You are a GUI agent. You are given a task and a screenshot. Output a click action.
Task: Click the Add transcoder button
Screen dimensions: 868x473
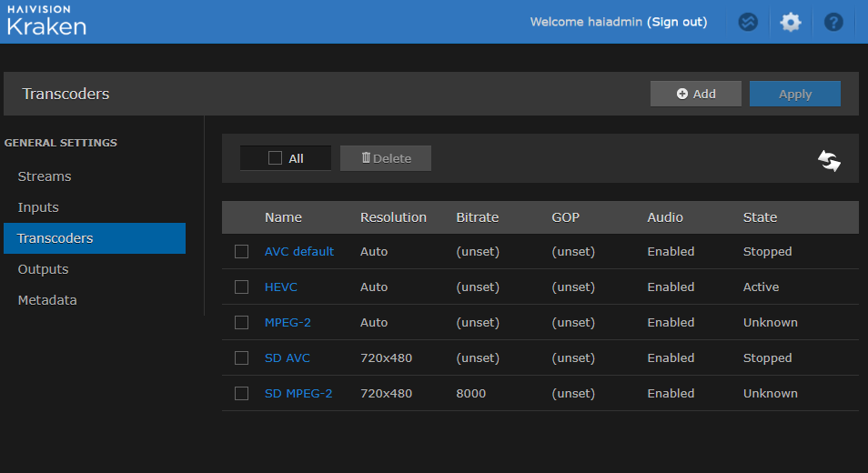point(696,94)
